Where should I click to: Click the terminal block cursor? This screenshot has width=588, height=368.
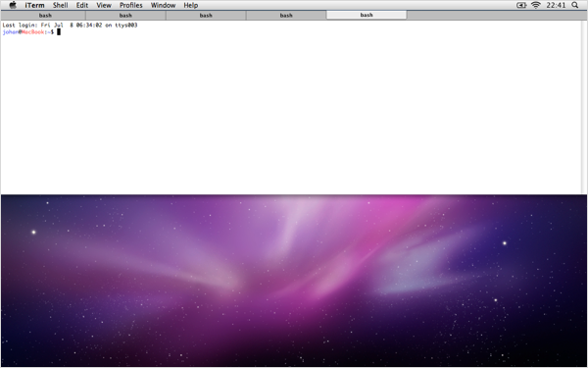(x=59, y=32)
